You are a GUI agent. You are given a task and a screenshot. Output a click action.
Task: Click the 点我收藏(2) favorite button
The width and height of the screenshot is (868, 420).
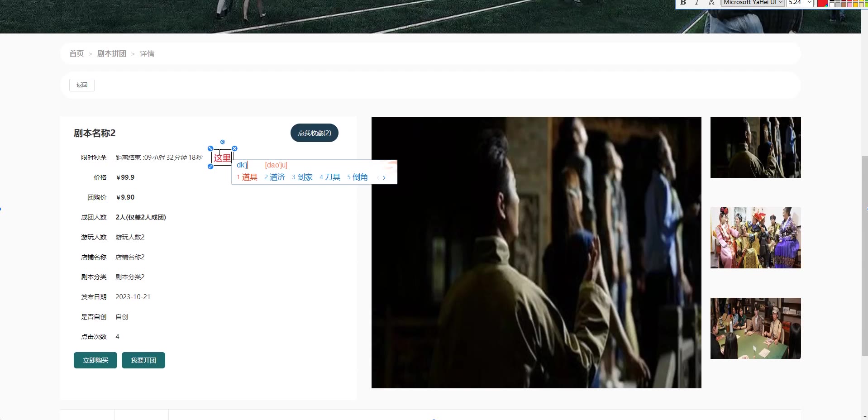click(315, 133)
